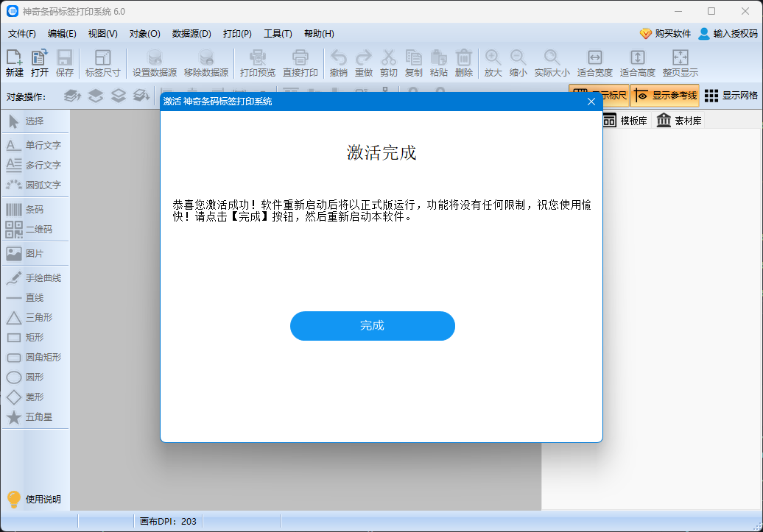This screenshot has height=532, width=763.
Task: Select the 手绘曲线 (Freehand curve) tool
Action: (35, 278)
